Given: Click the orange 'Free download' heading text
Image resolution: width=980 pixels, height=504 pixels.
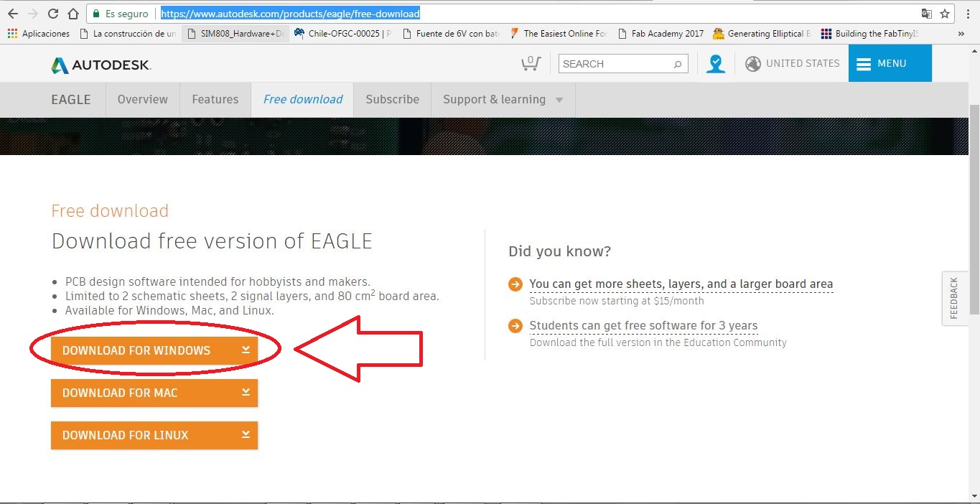Looking at the screenshot, I should 110,211.
